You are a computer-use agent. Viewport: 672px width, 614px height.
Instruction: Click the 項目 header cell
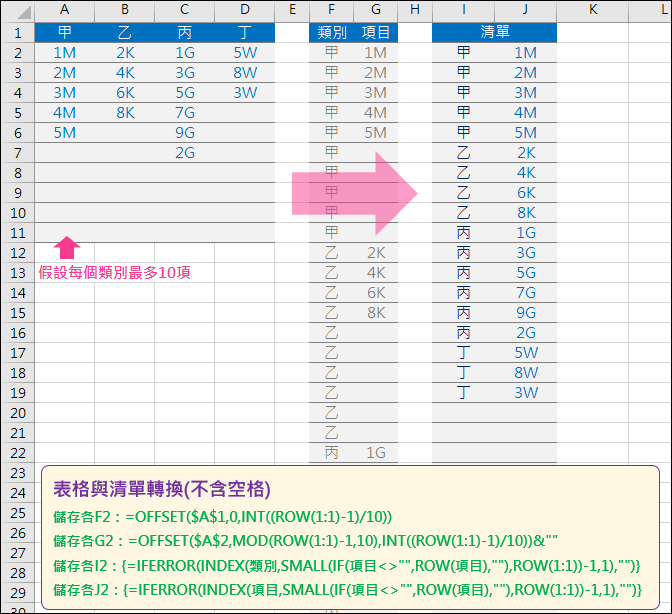click(x=376, y=33)
